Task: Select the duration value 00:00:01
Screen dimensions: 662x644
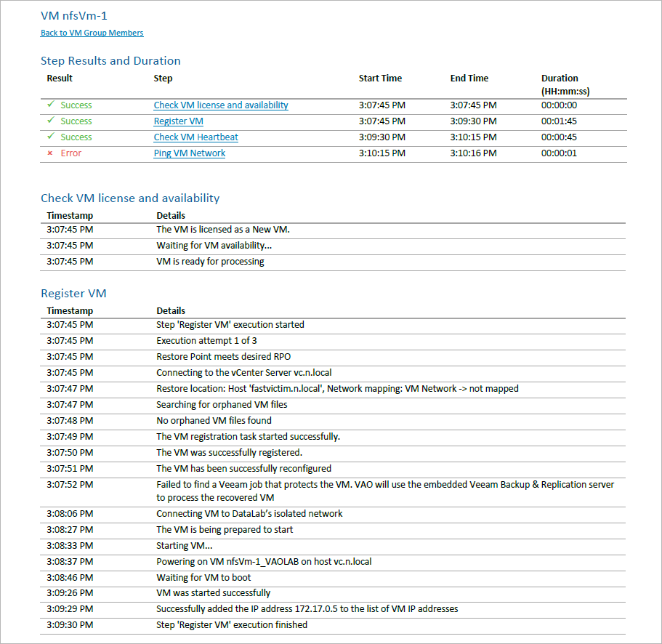Action: 559,153
